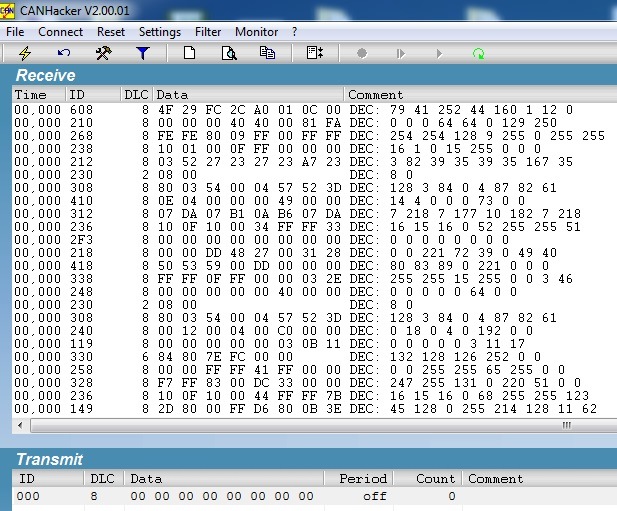Select the receive row with ID 240

point(314,330)
